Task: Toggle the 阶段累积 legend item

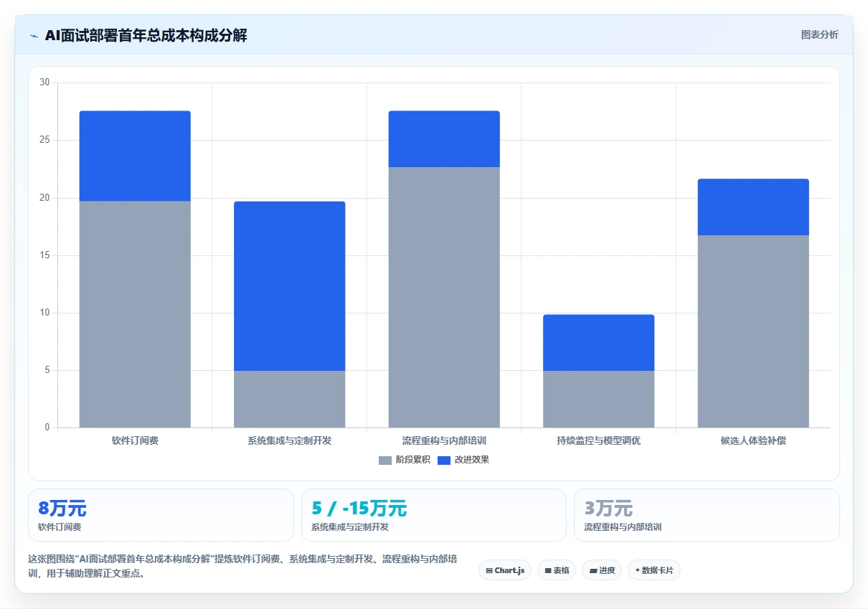Action: coord(405,460)
